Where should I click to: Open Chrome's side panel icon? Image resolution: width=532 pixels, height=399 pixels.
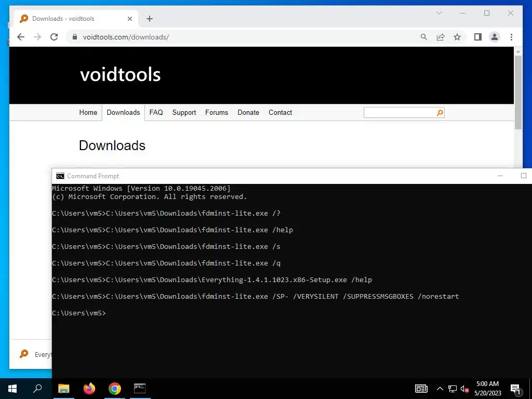[478, 37]
